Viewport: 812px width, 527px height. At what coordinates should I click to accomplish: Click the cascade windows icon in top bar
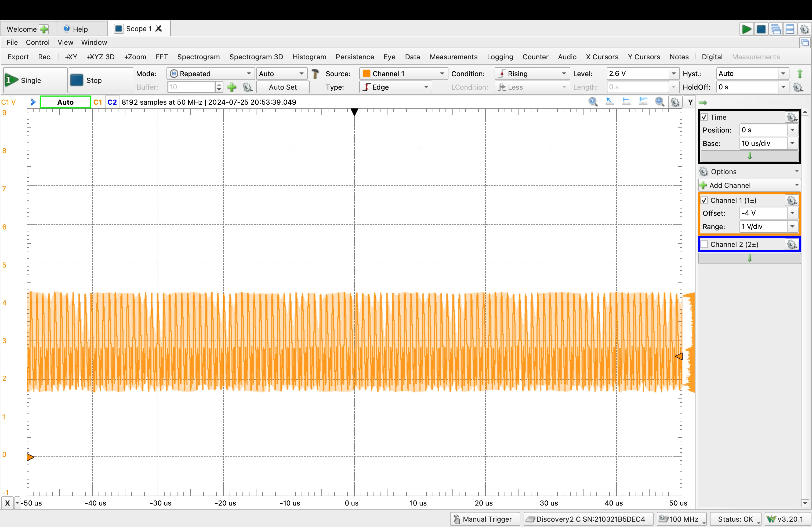[775, 29]
